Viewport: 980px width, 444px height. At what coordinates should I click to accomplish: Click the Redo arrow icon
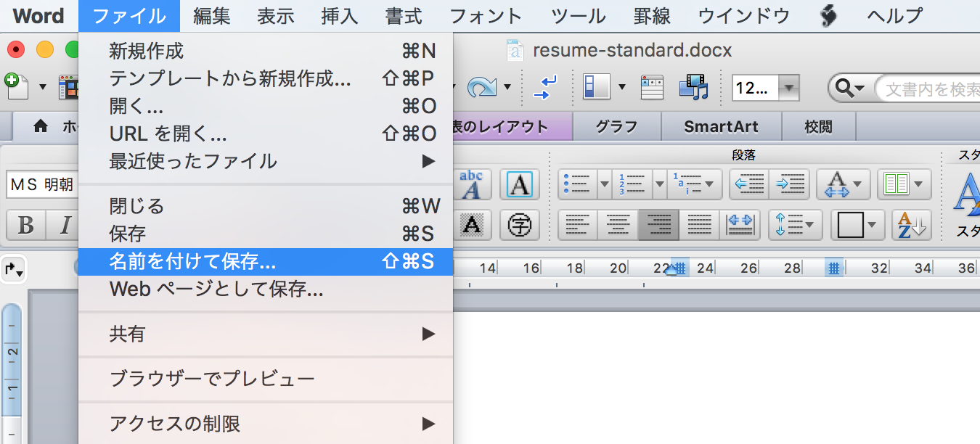(x=481, y=87)
